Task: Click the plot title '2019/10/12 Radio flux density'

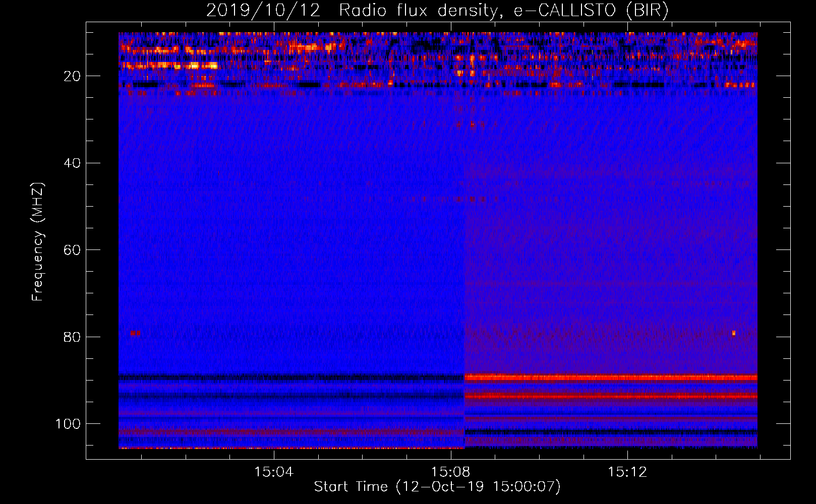Action: point(437,11)
